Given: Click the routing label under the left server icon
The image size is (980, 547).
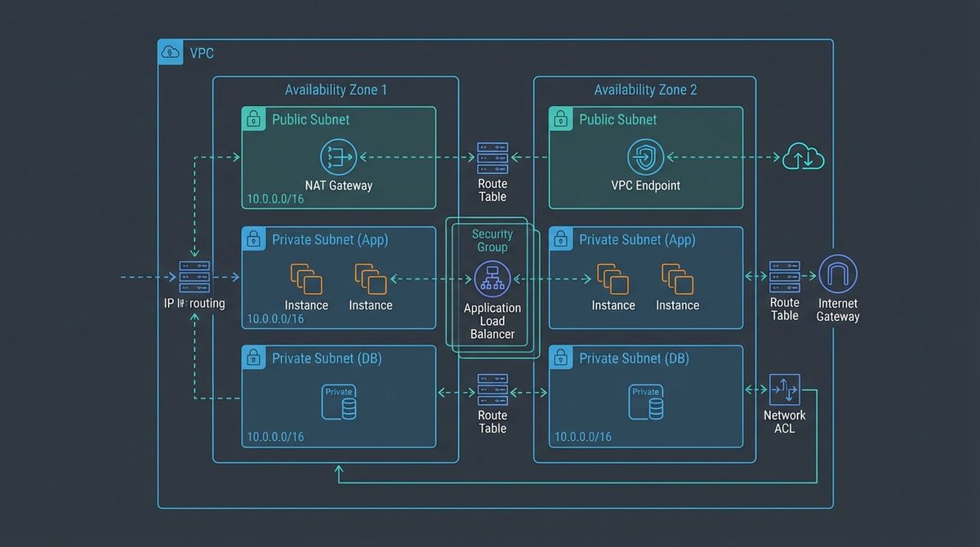Looking at the screenshot, I should 194,304.
